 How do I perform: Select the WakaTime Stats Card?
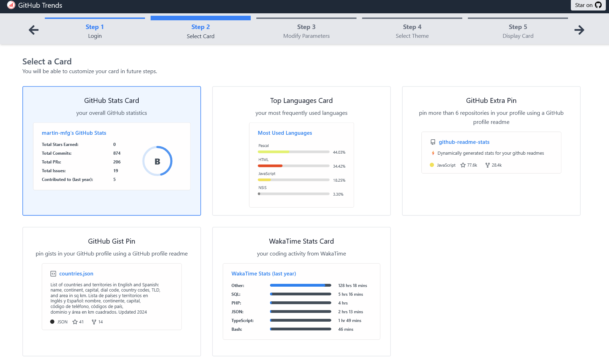pos(302,292)
